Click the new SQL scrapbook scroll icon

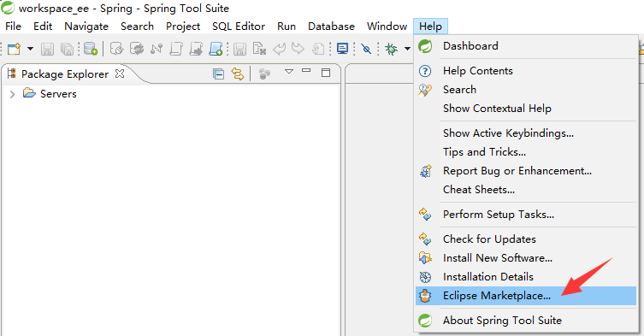tap(216, 49)
